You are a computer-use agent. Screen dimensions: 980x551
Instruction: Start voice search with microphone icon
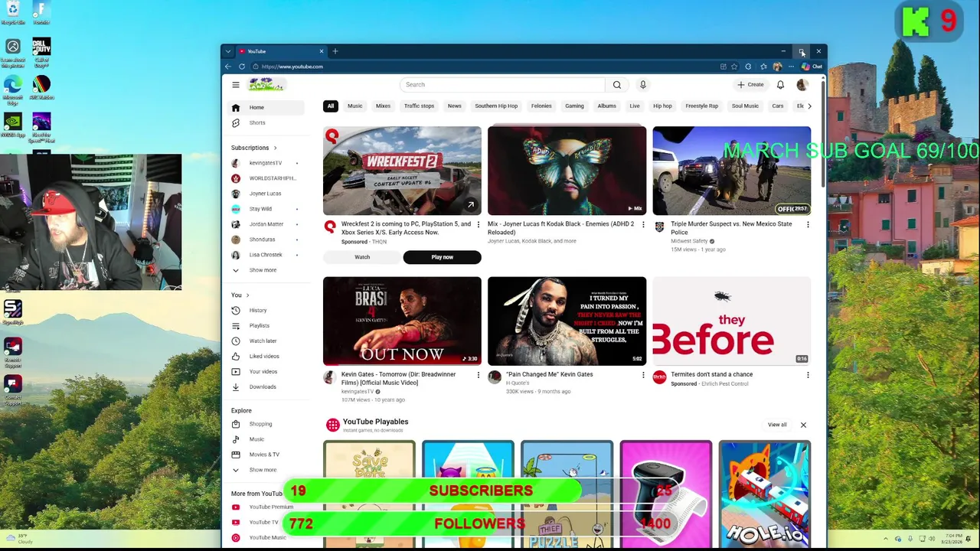(643, 85)
